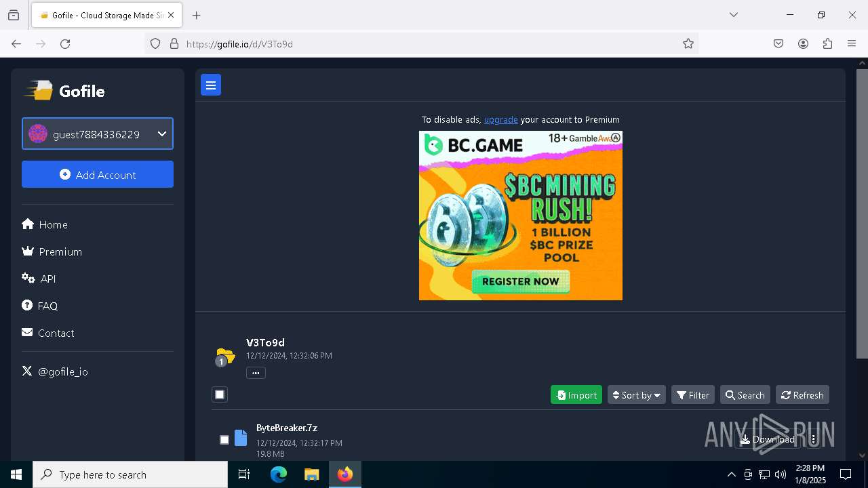868x488 pixels.
Task: Open the shield tracking protection icon
Action: (x=155, y=43)
